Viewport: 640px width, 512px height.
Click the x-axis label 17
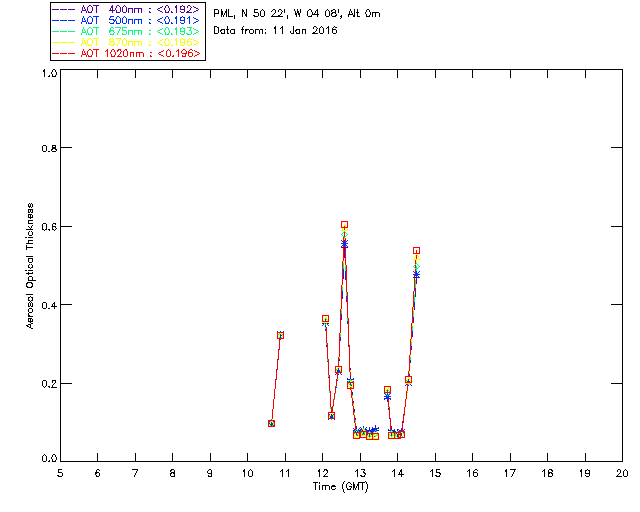coord(510,473)
